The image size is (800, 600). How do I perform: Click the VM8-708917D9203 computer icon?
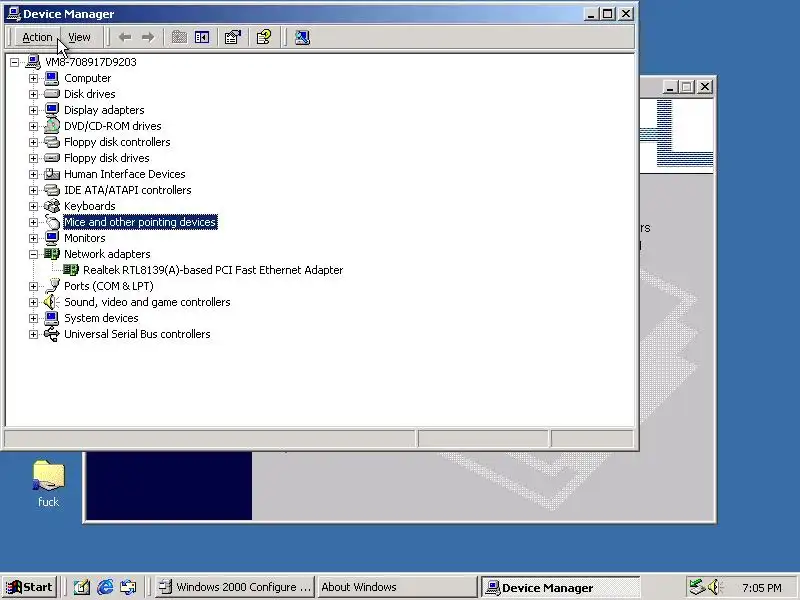click(x=33, y=62)
